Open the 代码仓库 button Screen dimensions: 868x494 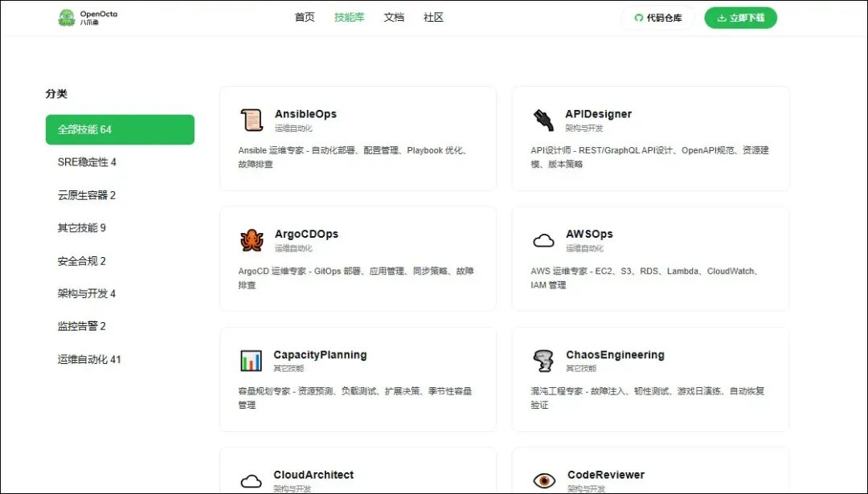[657, 18]
